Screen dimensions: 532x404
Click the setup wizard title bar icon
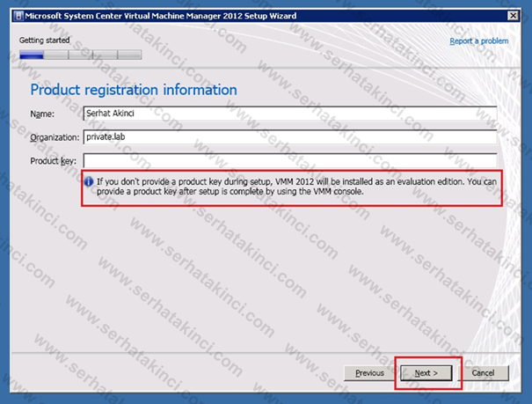click(18, 16)
